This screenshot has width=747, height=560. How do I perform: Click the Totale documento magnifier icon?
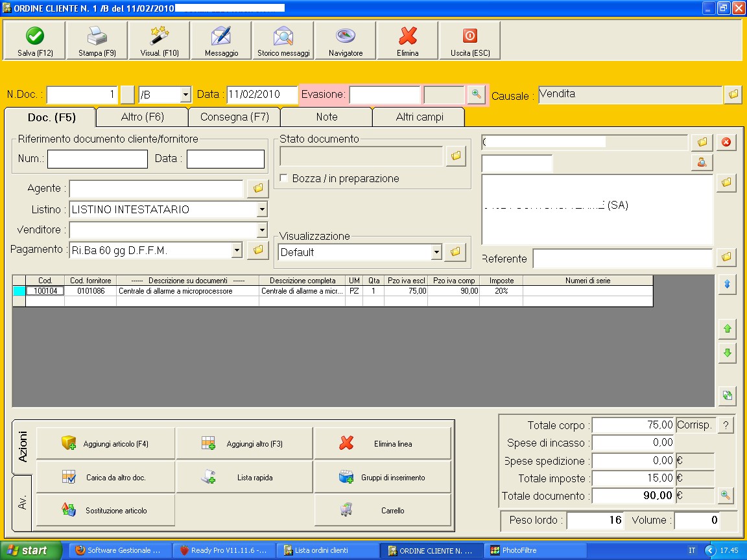pos(725,495)
